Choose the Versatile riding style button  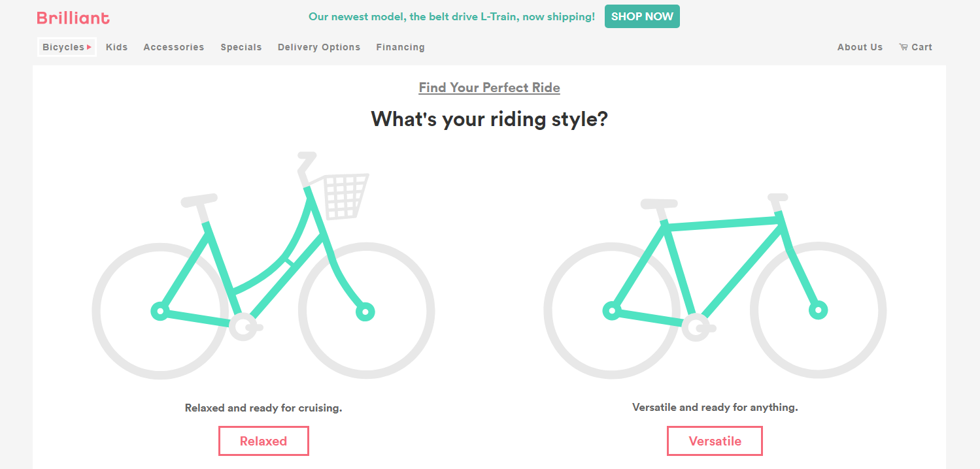click(x=715, y=441)
